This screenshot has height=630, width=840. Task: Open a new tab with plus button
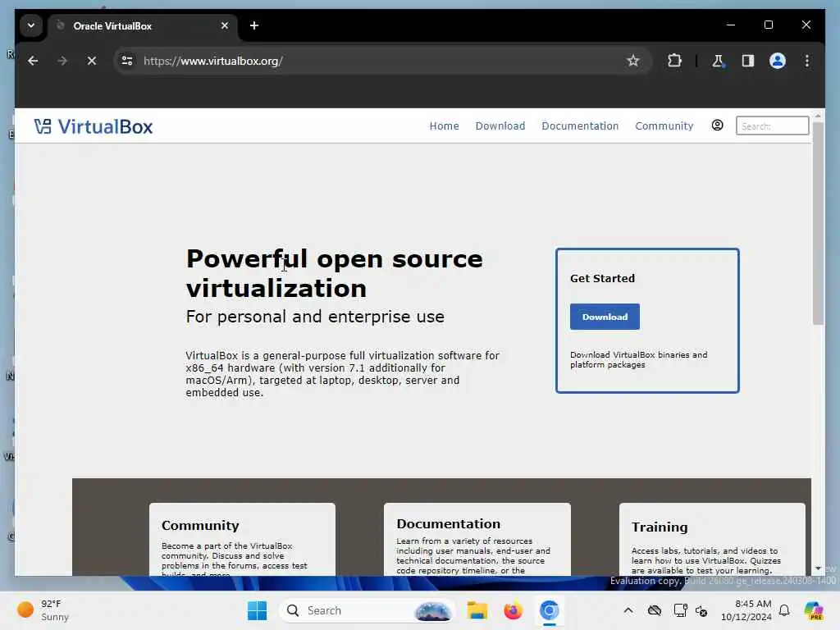pos(254,25)
